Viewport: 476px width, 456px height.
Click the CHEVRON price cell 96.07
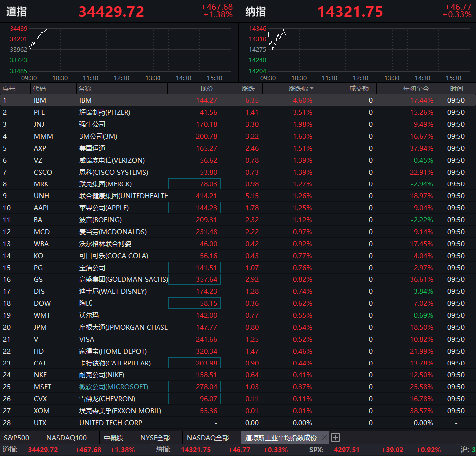click(x=194, y=399)
